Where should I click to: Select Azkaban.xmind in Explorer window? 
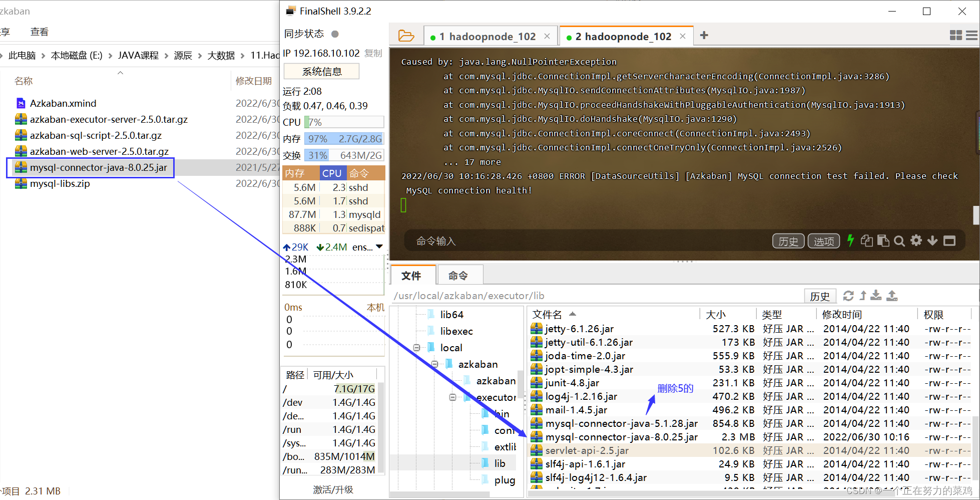63,103
